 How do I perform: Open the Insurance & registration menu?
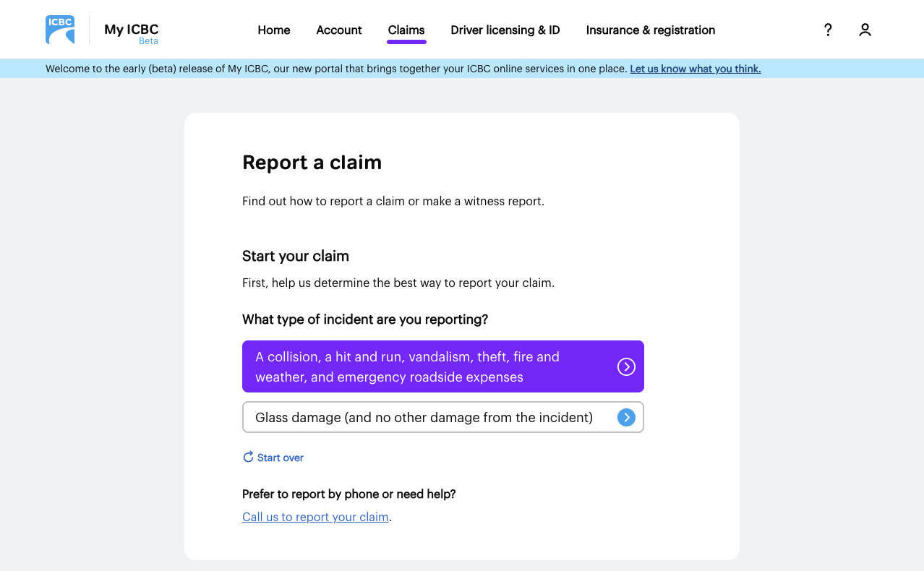tap(651, 30)
